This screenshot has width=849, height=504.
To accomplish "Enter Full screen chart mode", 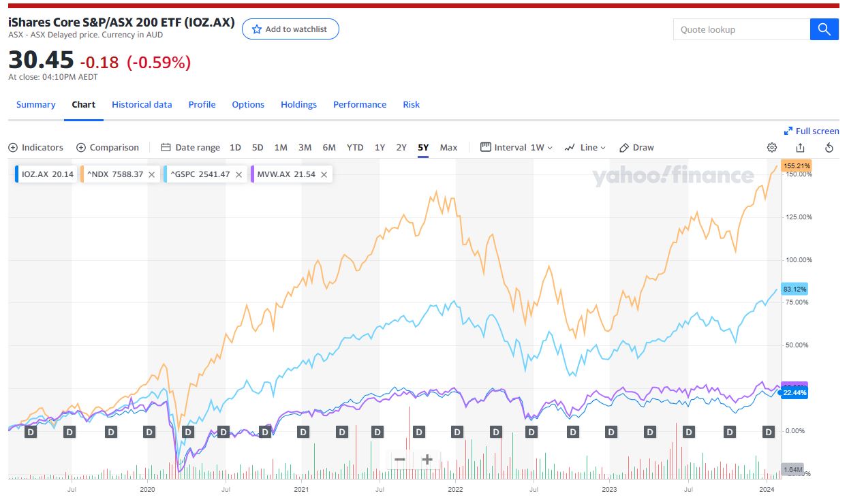I will [x=812, y=131].
